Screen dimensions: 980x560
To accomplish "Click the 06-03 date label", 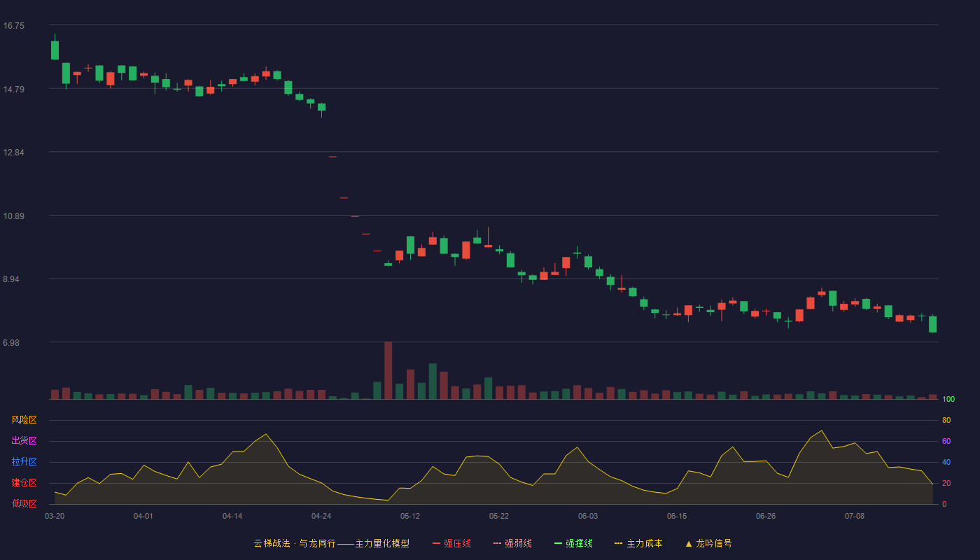I will click(588, 516).
